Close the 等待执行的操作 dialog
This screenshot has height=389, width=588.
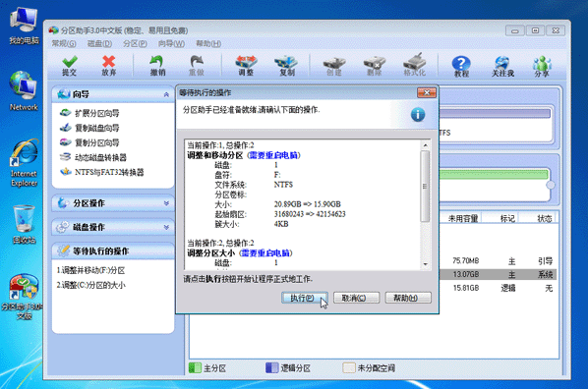coord(427,92)
